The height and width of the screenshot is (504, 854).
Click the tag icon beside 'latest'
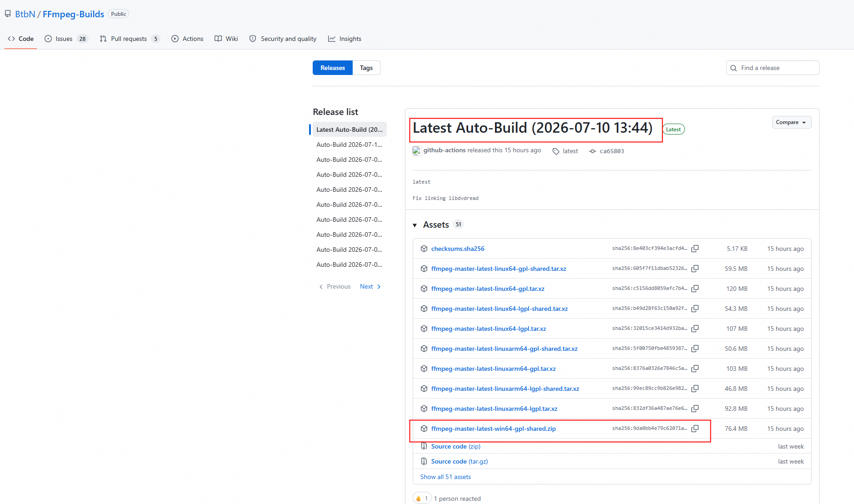tap(556, 151)
